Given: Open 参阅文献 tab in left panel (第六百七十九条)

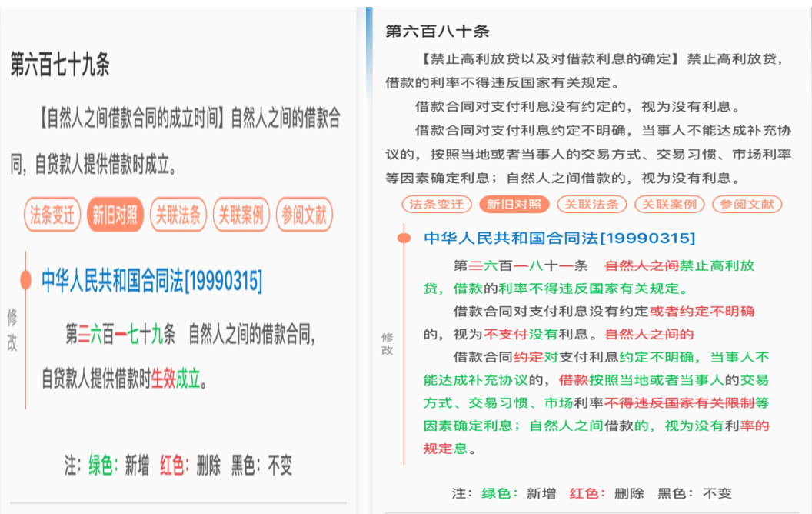Looking at the screenshot, I should [304, 215].
